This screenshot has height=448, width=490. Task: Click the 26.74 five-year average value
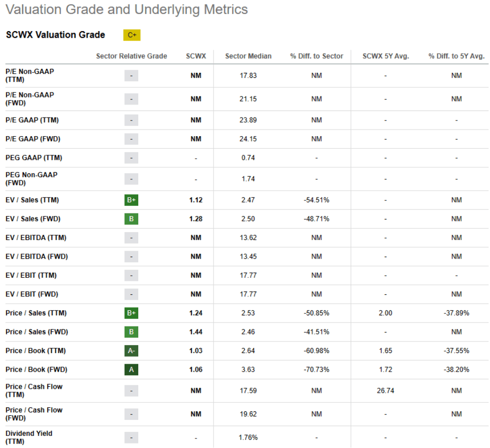[385, 391]
